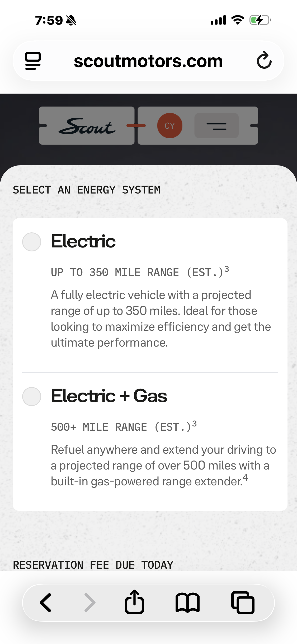Reload the scoutmotors.com page
297x644 pixels.
tap(264, 61)
